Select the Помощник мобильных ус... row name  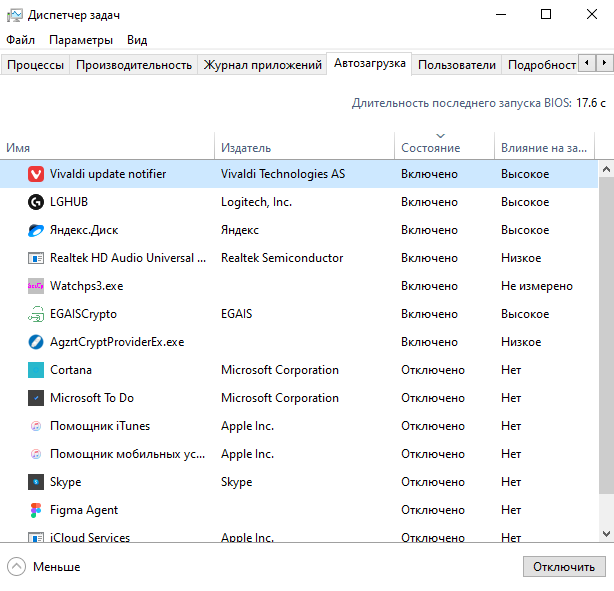click(127, 454)
